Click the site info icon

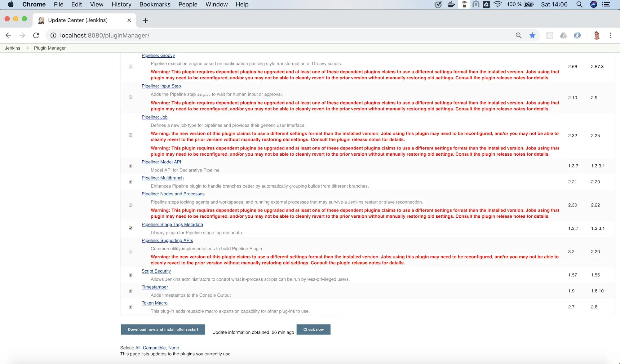click(x=53, y=35)
